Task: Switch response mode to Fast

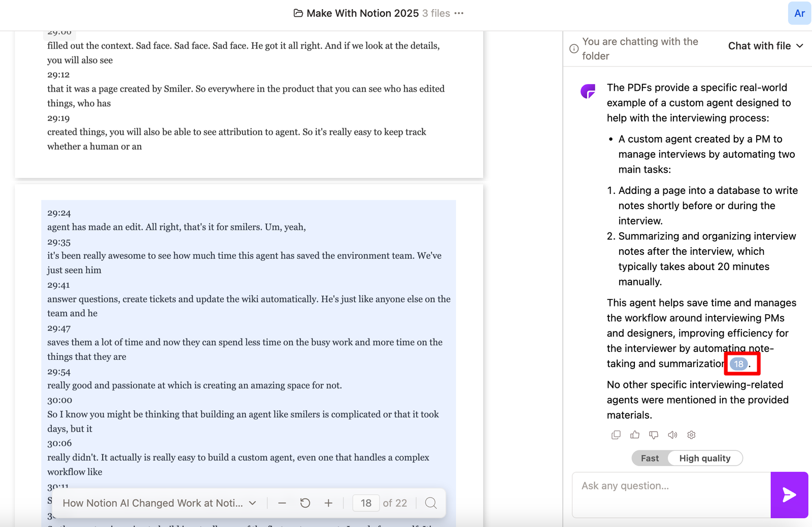Action: [x=650, y=458]
